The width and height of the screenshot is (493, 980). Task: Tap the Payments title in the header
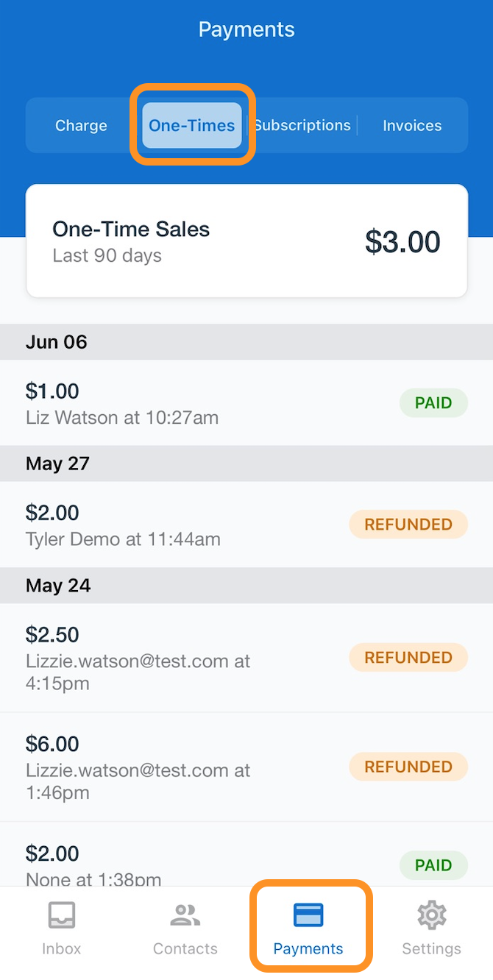tap(246, 30)
